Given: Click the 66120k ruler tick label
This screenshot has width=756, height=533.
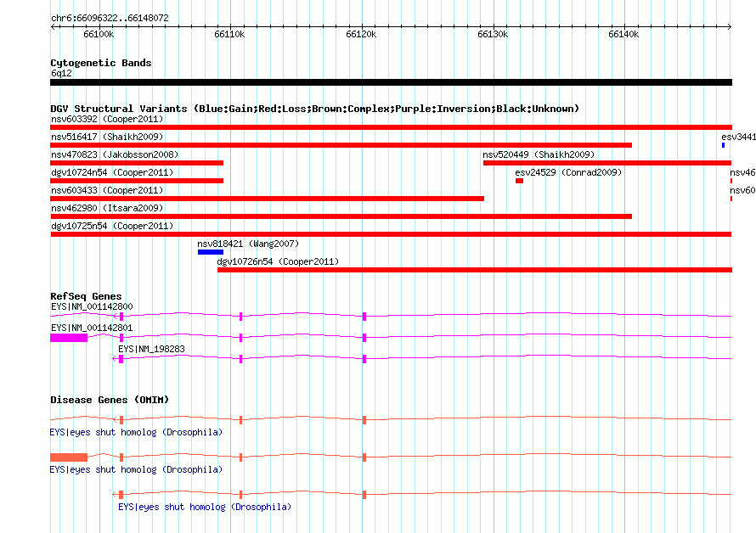Looking at the screenshot, I should (x=361, y=34).
